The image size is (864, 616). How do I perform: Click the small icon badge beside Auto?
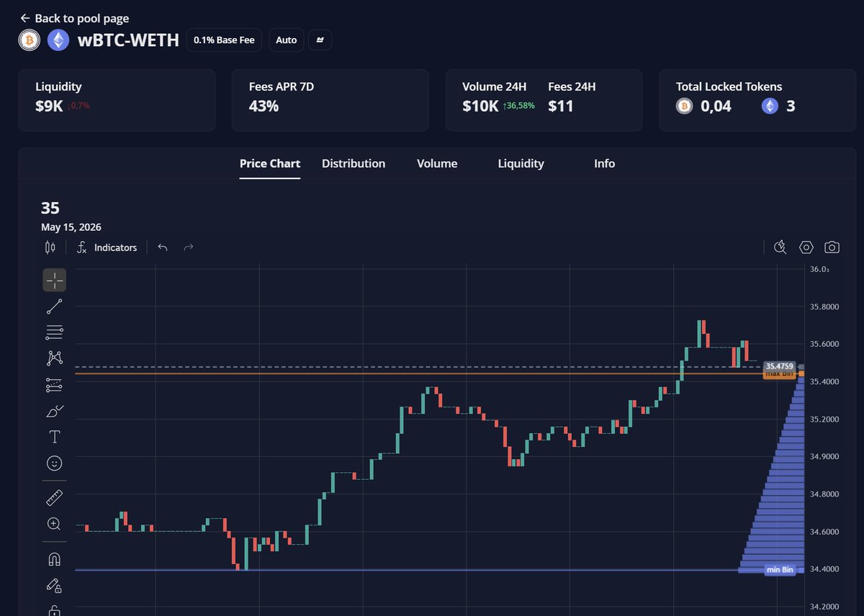coord(320,40)
